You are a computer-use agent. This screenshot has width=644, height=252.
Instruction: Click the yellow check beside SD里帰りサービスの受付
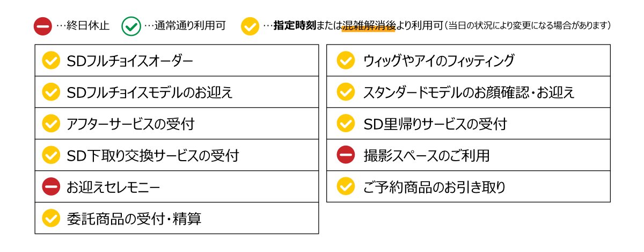pos(346,124)
